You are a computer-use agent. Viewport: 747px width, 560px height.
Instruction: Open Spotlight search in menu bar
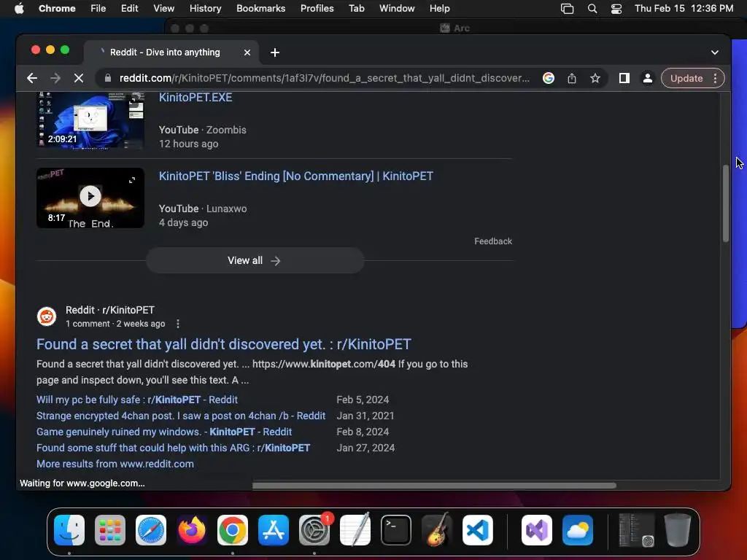pos(592,9)
